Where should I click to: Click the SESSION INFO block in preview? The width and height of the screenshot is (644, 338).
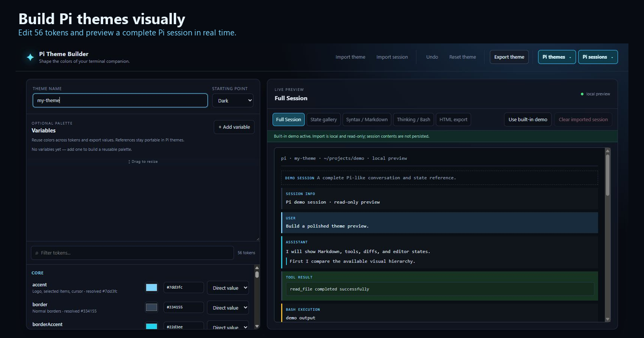coord(439,198)
